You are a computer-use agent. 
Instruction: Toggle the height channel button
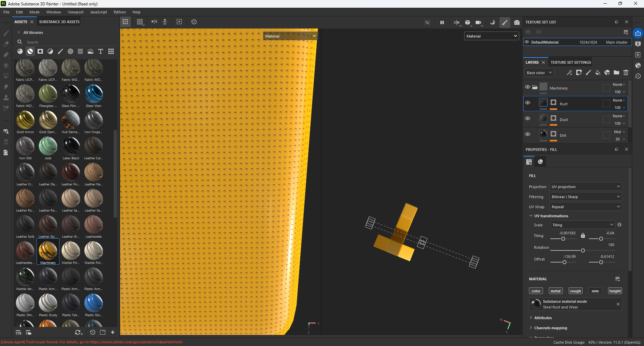615,291
